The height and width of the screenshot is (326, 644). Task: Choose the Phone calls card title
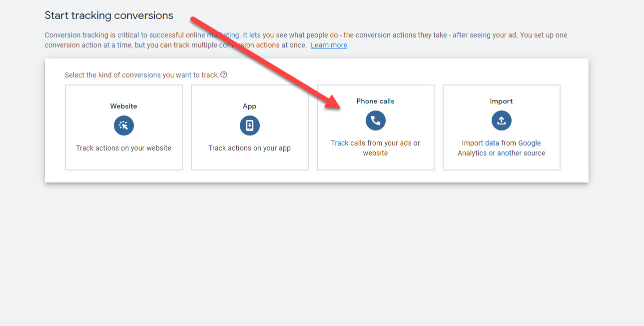pyautogui.click(x=375, y=101)
